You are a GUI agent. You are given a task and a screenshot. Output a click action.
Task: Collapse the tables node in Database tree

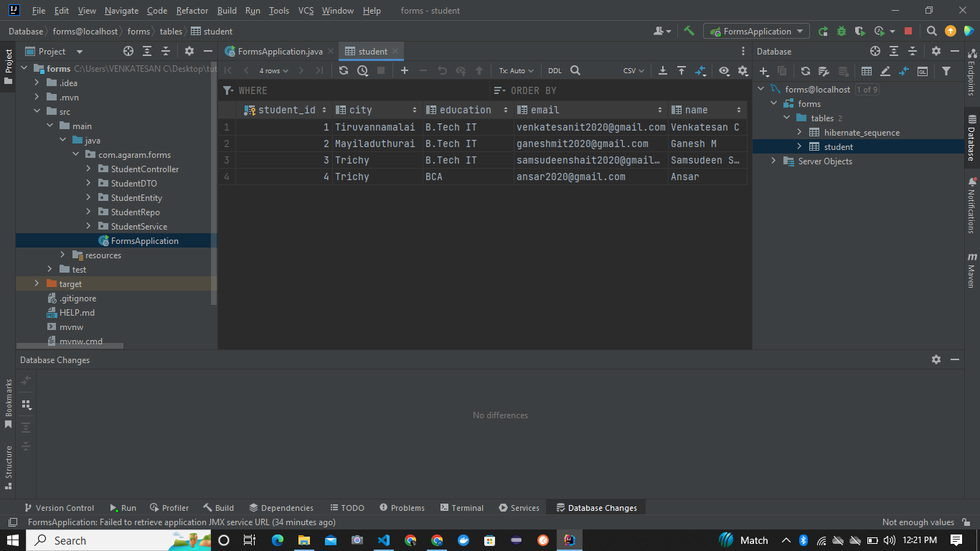coord(786,118)
